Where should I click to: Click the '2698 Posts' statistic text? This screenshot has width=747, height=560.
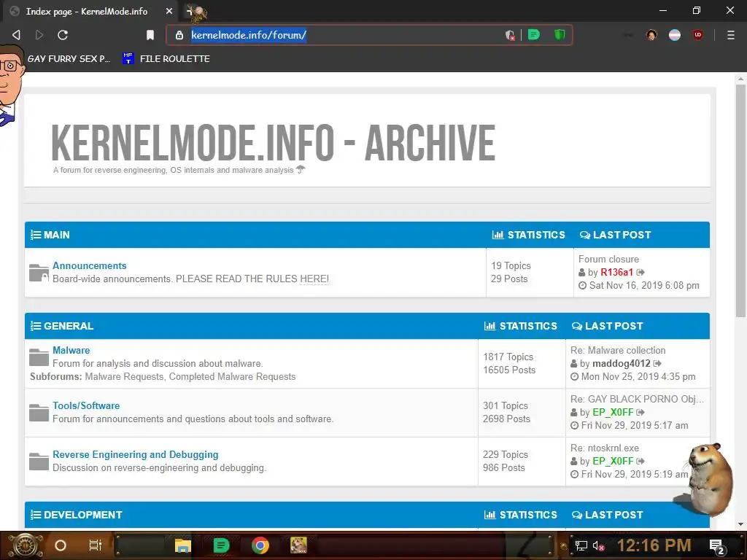pyautogui.click(x=506, y=419)
